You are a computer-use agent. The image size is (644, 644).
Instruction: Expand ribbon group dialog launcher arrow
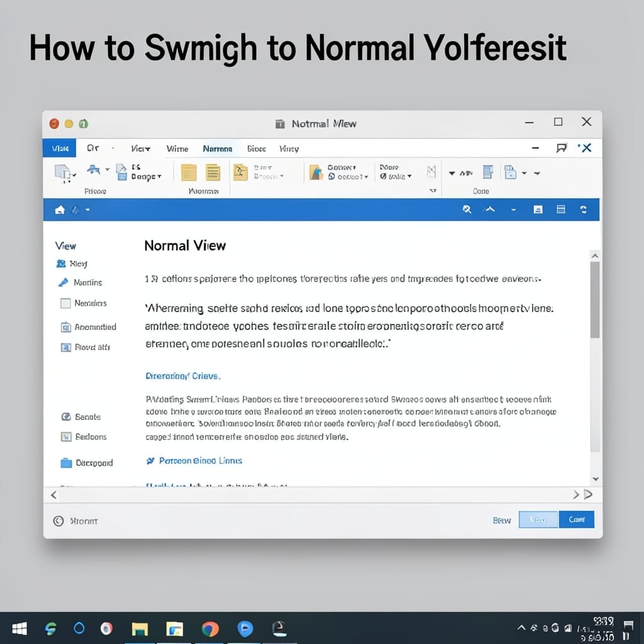coord(433,191)
